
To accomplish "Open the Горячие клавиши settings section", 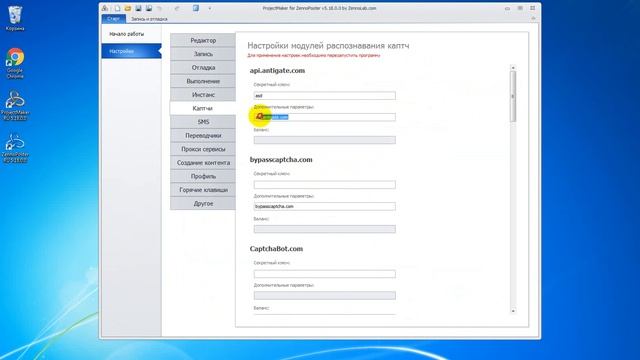I will point(203,190).
